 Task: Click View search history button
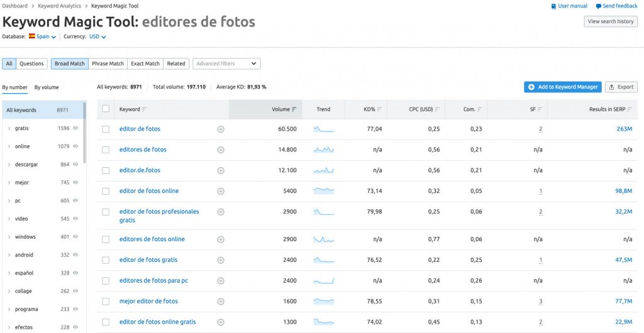coord(611,21)
